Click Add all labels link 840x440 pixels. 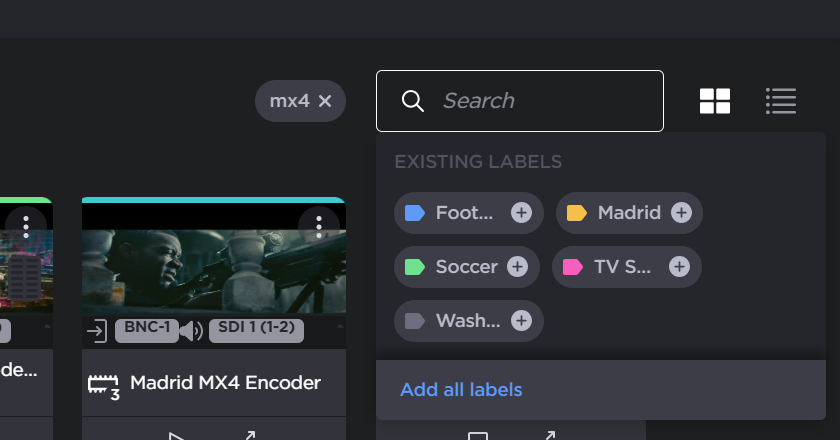pos(461,390)
